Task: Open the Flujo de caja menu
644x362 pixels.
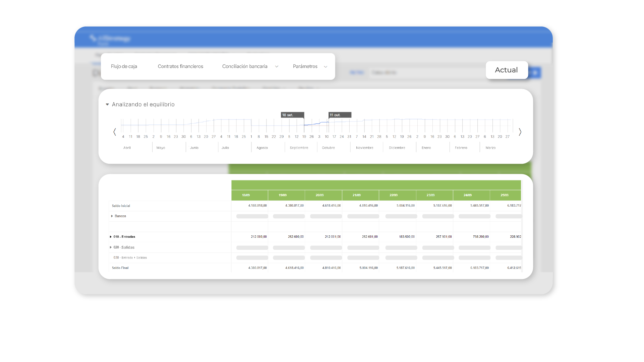Action: 124,67
